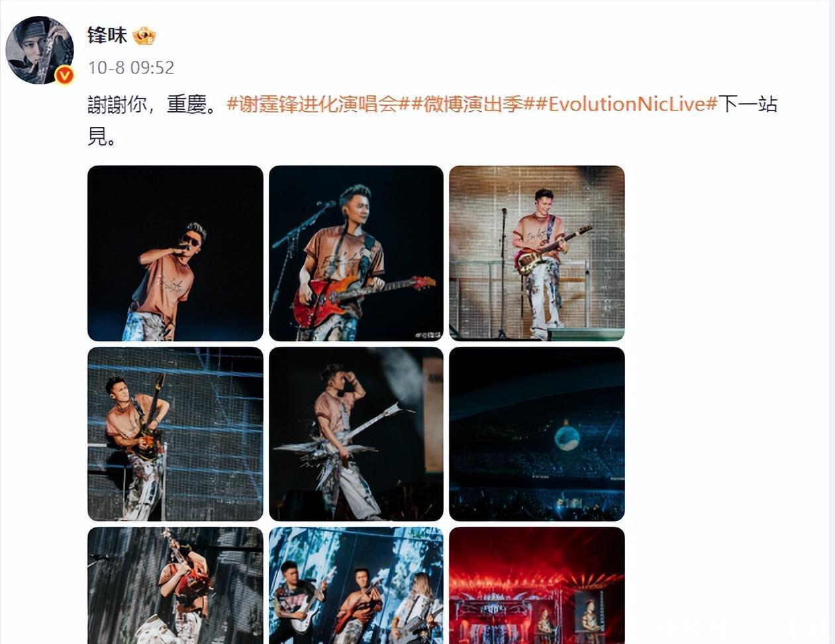Open the 锋味 profile avatar
The height and width of the screenshot is (644, 835).
[x=40, y=50]
